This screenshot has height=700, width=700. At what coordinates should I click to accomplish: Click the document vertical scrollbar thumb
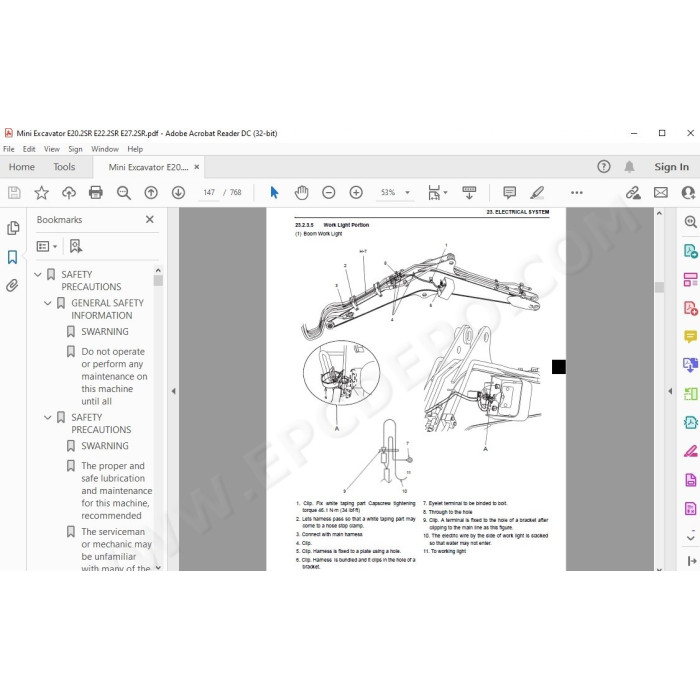659,287
